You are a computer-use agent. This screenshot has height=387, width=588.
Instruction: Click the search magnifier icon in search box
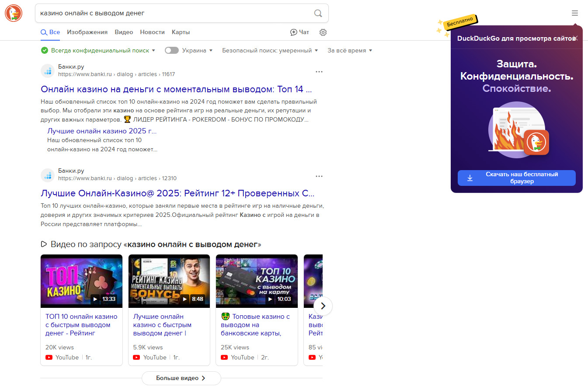tap(318, 13)
